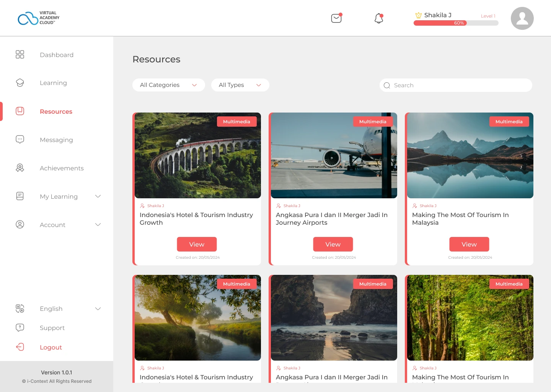The width and height of the screenshot is (551, 392).
Task: Open Learning menu item
Action: [x=53, y=83]
